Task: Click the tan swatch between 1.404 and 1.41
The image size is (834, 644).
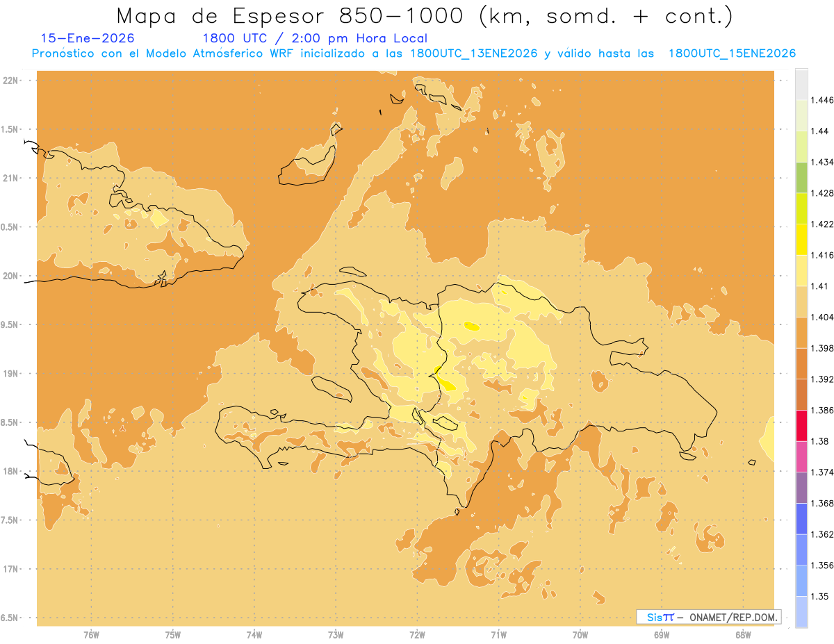Action: tap(801, 302)
